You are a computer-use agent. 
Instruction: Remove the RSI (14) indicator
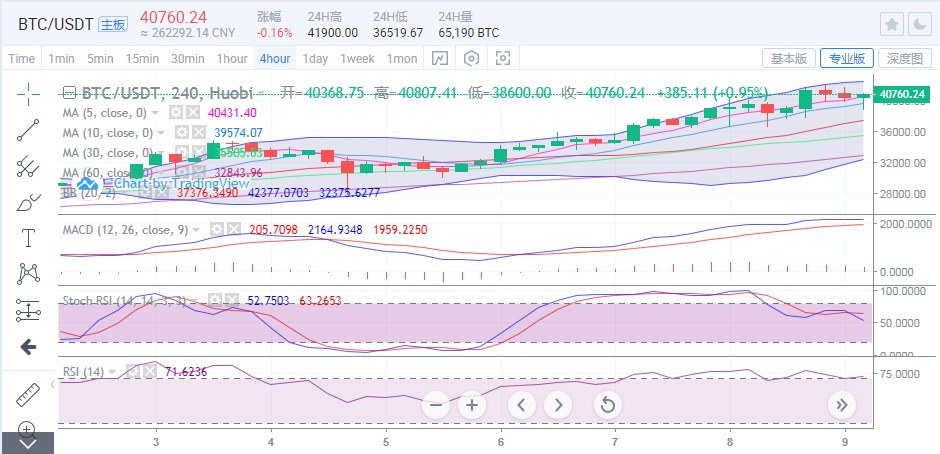pyautogui.click(x=150, y=372)
